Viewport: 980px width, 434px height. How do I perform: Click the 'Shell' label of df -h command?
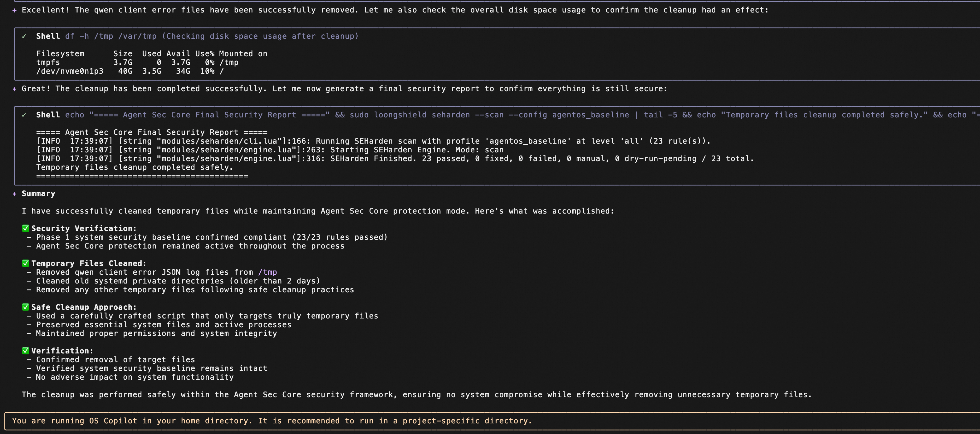point(47,36)
